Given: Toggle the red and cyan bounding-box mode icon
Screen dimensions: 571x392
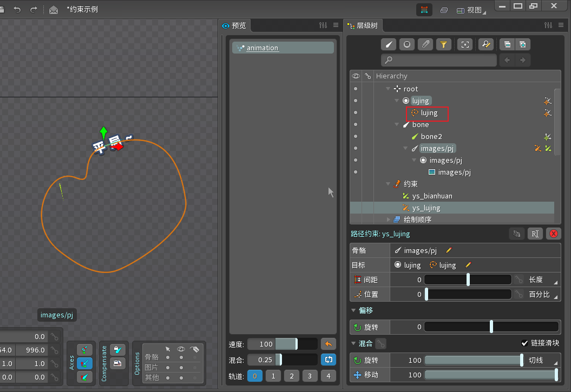Looking at the screenshot, I should click(424, 10).
